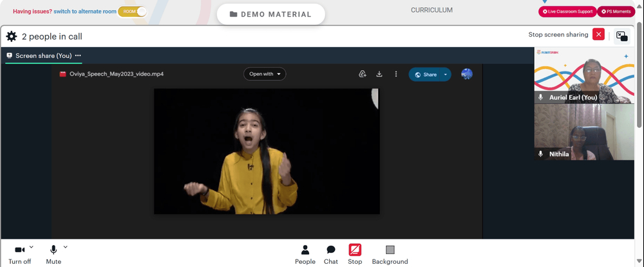Open the People panel
Image resolution: width=644 pixels, height=267 pixels.
tap(305, 255)
